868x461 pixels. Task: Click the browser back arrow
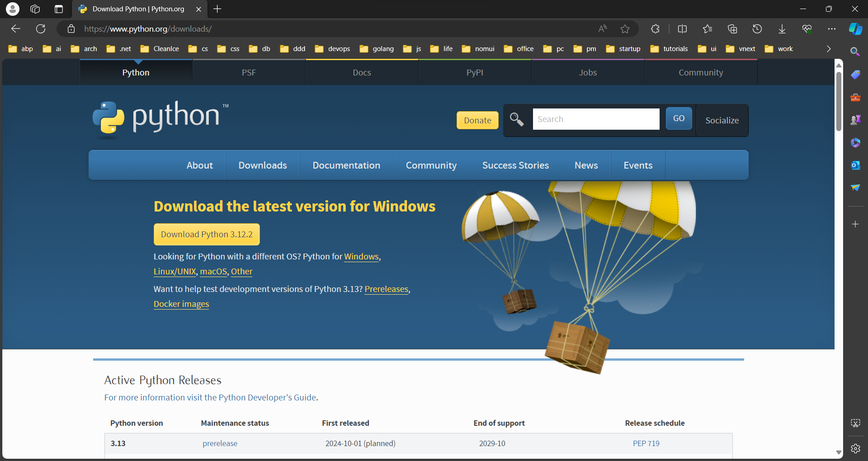[16, 29]
